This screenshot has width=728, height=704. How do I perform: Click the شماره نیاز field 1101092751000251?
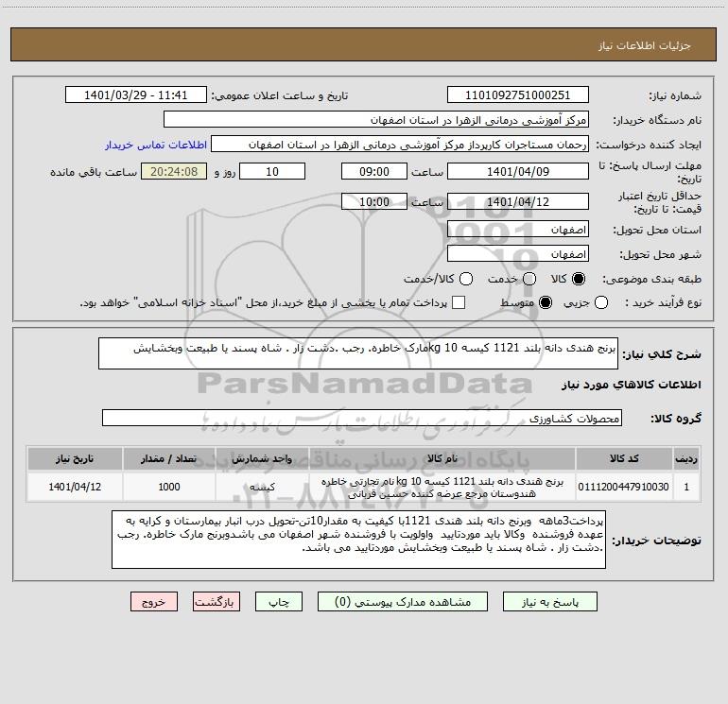pos(518,94)
